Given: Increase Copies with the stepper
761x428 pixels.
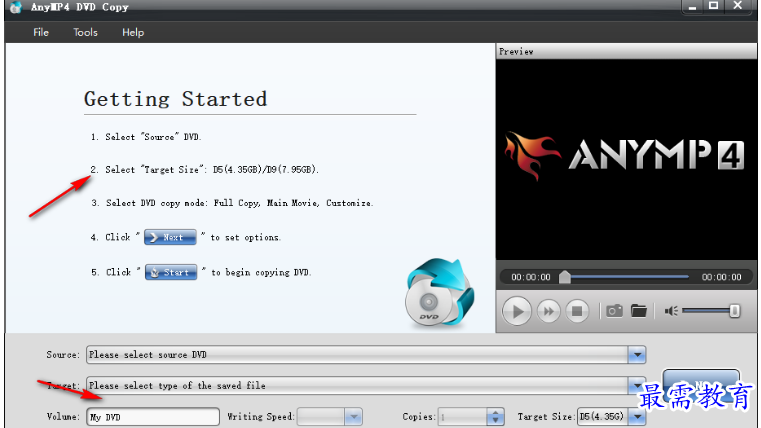Looking at the screenshot, I should [x=495, y=413].
